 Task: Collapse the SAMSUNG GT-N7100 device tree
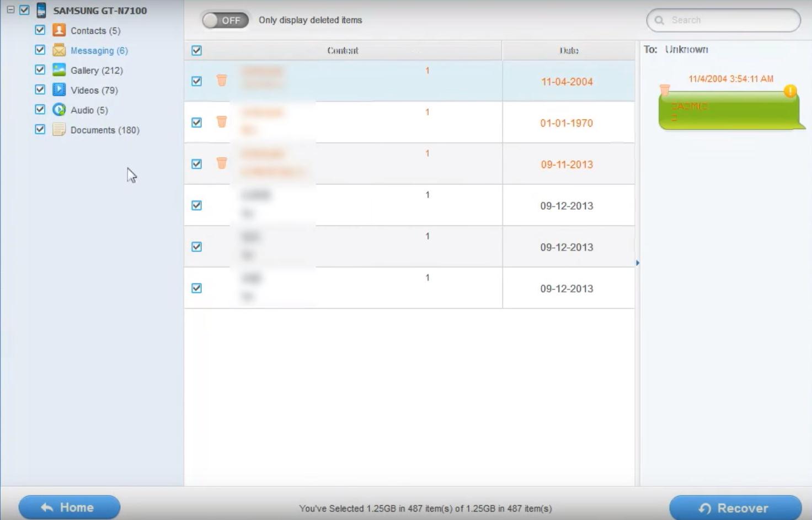coord(10,10)
